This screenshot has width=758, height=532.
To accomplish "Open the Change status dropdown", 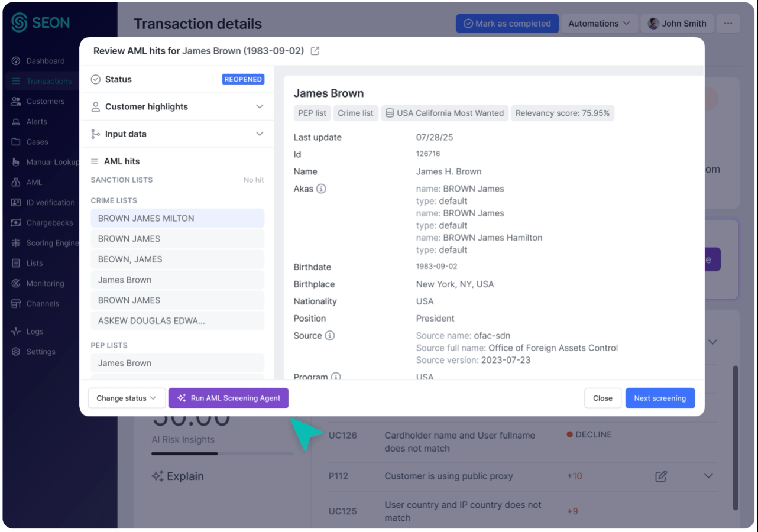I will [127, 398].
